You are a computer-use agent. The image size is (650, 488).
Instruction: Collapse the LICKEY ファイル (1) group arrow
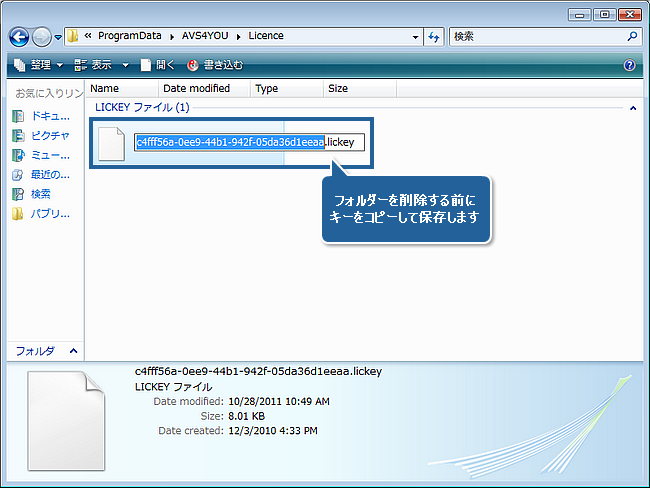point(633,108)
